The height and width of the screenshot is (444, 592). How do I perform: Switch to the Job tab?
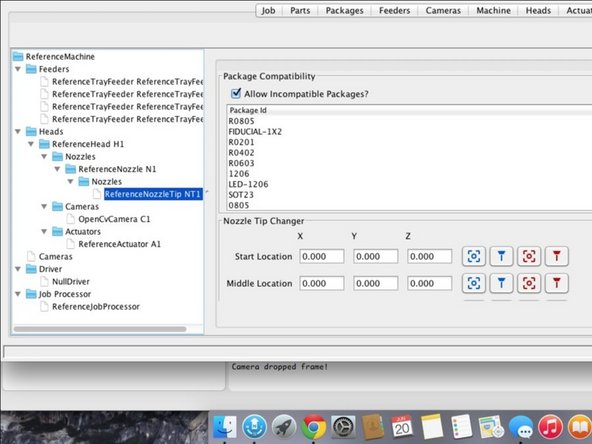(x=268, y=11)
